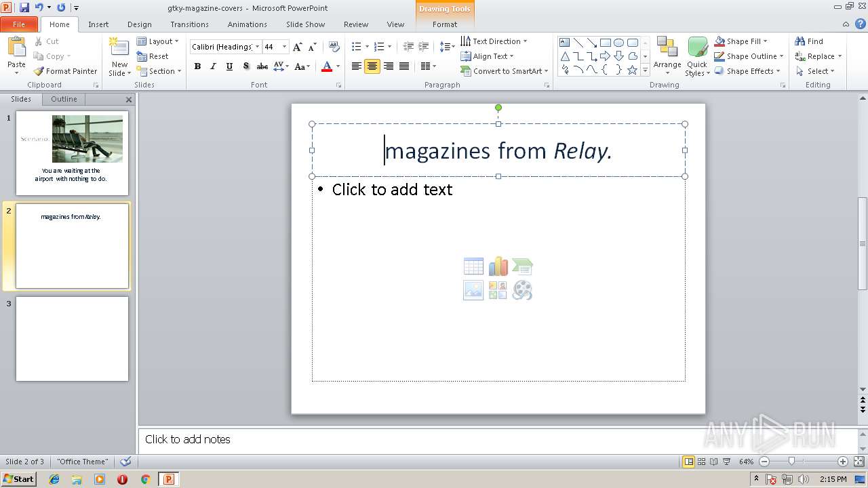Expand the Section dropdown

(x=159, y=71)
